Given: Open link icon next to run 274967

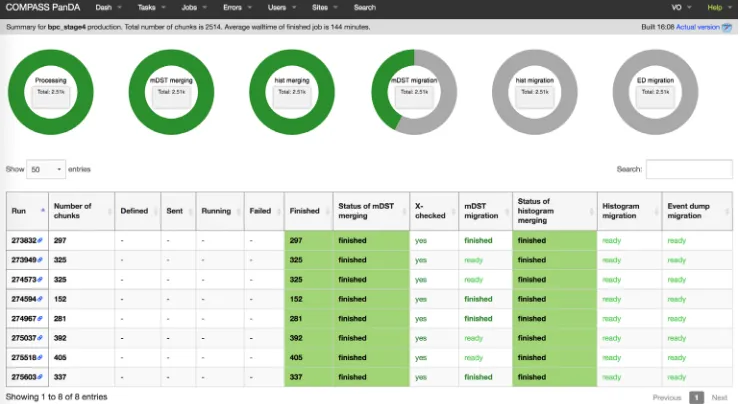Looking at the screenshot, I should tap(40, 319).
